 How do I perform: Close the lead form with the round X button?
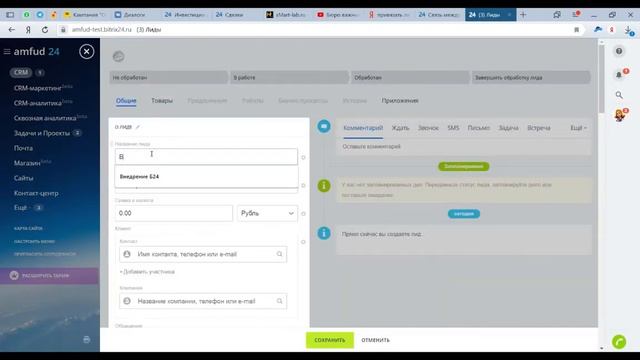pos(87,52)
